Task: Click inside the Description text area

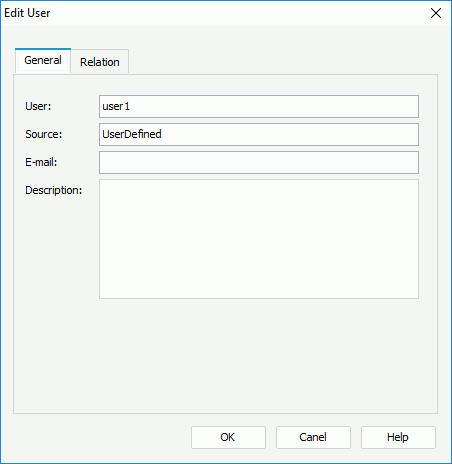Action: coord(259,239)
